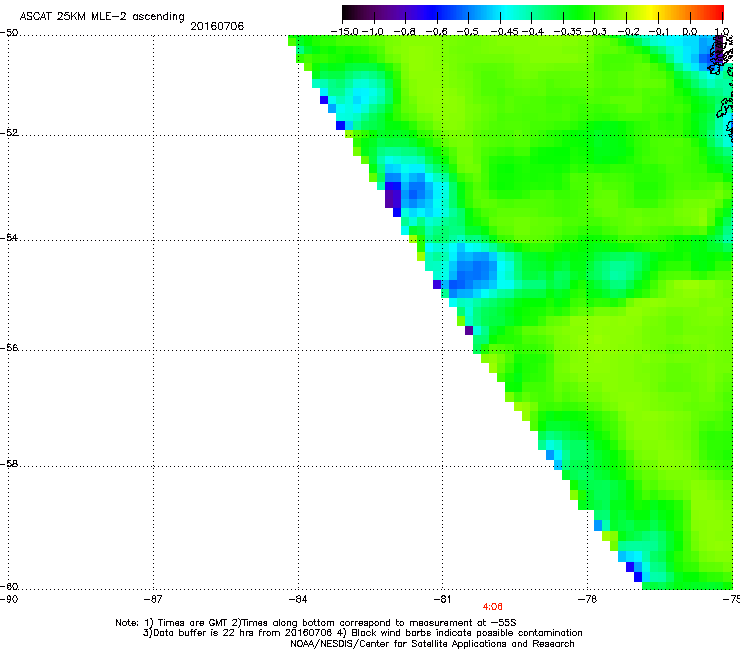Click the colorbar value -0.2

point(629,32)
